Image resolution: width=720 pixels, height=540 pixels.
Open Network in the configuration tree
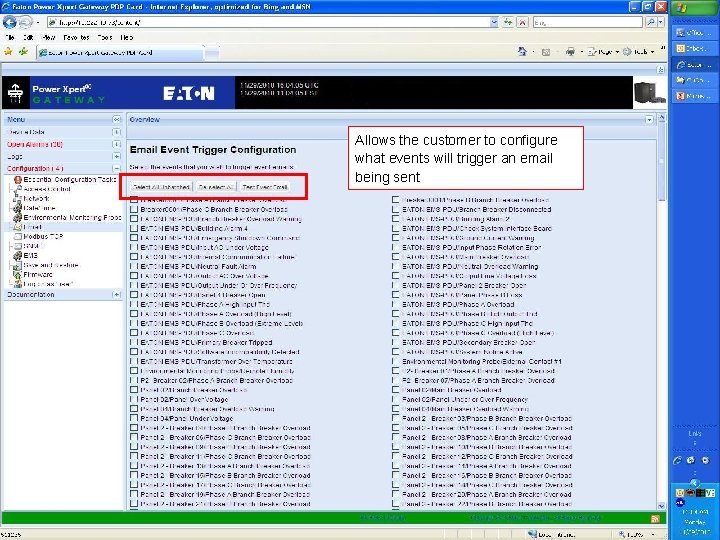[x=36, y=198]
